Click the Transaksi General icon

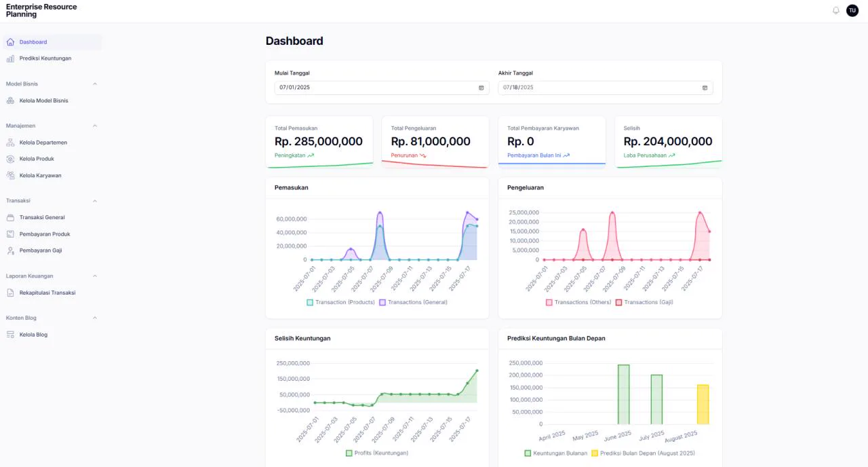[10, 217]
